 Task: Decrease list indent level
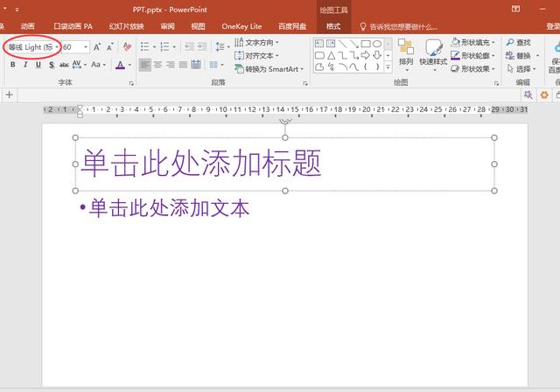coord(189,46)
